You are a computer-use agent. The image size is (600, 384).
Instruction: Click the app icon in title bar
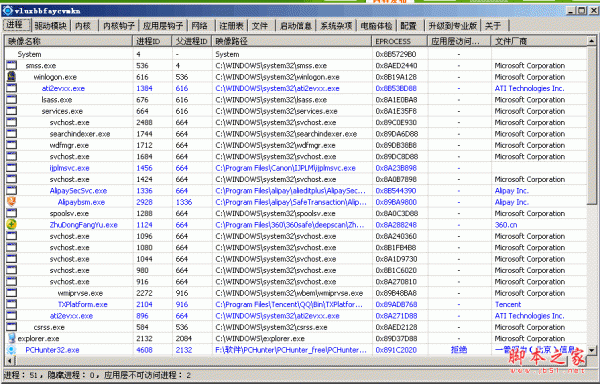pyautogui.click(x=8, y=11)
